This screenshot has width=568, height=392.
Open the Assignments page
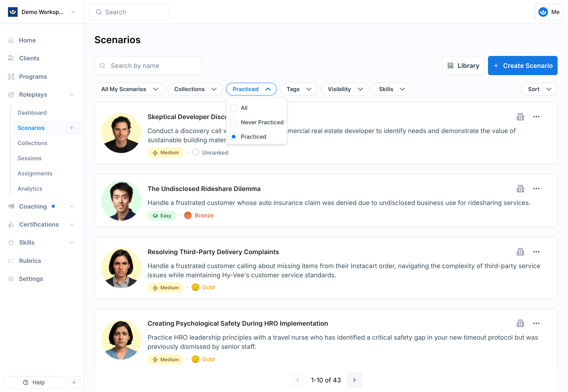pos(35,174)
